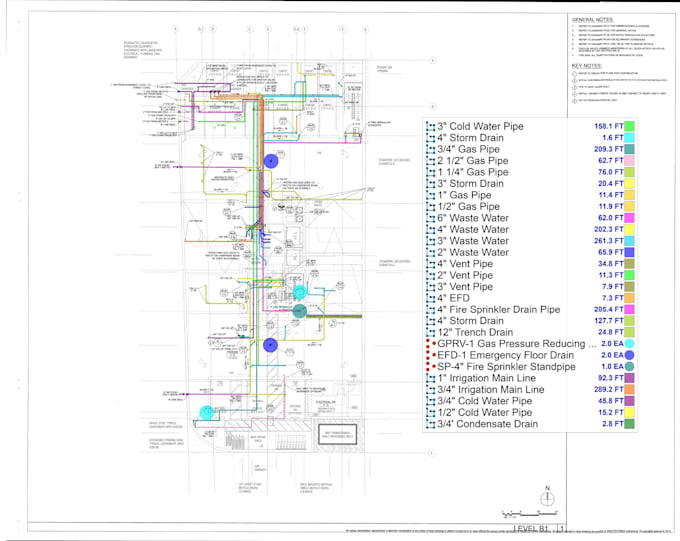Click the 127.7 FT storm drain value
This screenshot has height=541, width=680.
608,321
